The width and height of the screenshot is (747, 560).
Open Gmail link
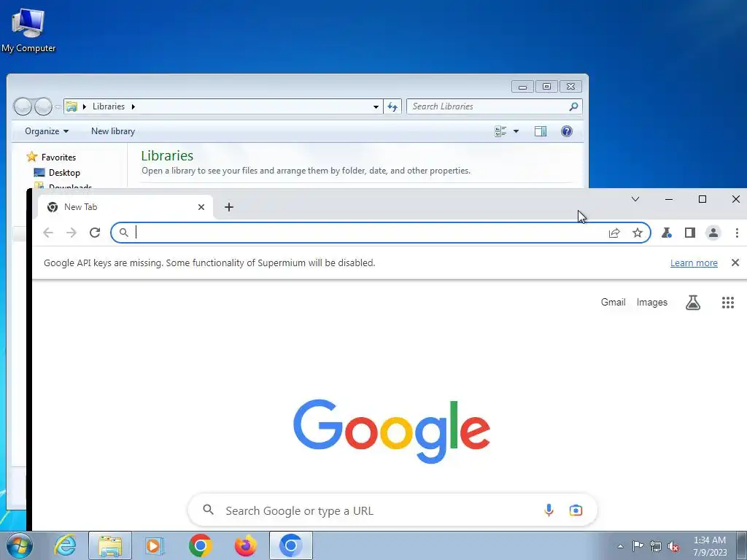tap(613, 303)
